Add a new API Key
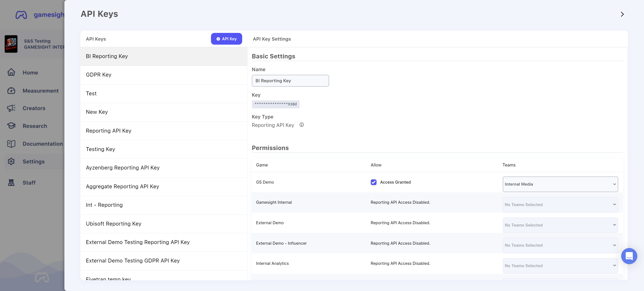 pos(227,39)
